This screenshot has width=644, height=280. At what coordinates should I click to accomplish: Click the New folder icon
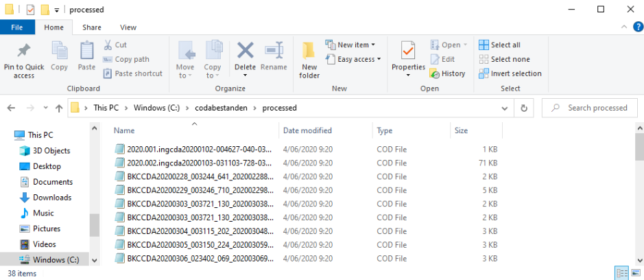309,51
